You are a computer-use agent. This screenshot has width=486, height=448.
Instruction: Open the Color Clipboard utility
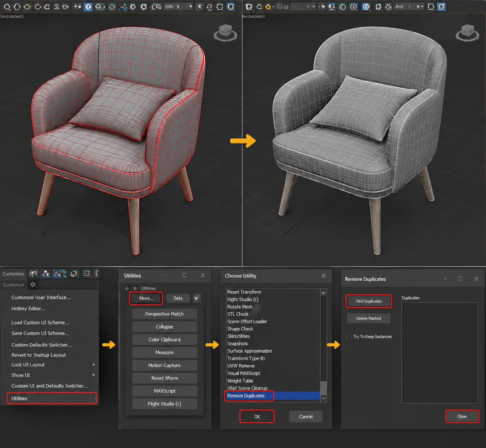[164, 339]
